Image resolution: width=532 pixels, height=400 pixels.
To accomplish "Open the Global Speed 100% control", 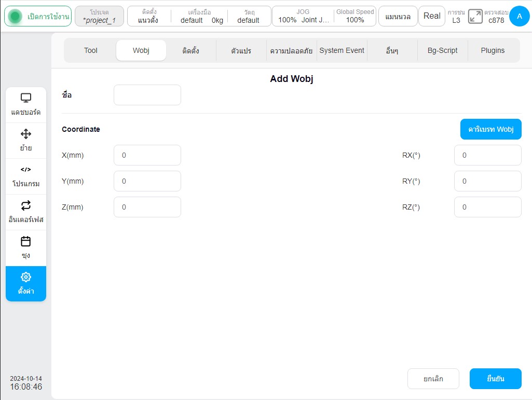I will (x=355, y=16).
